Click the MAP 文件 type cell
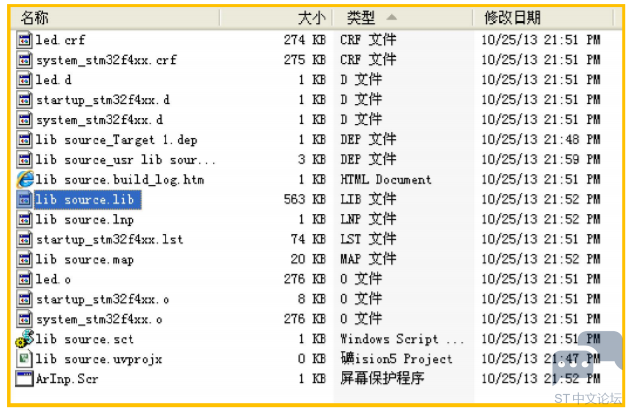 [368, 259]
